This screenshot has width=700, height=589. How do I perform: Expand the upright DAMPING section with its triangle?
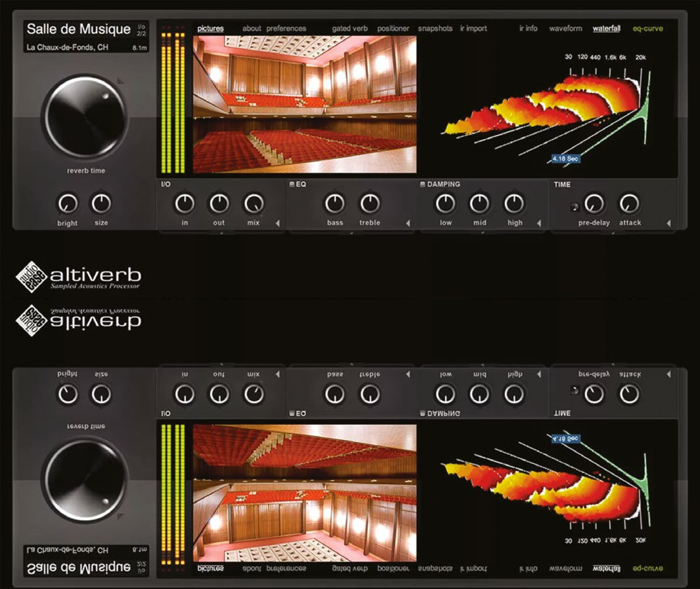coord(539,223)
